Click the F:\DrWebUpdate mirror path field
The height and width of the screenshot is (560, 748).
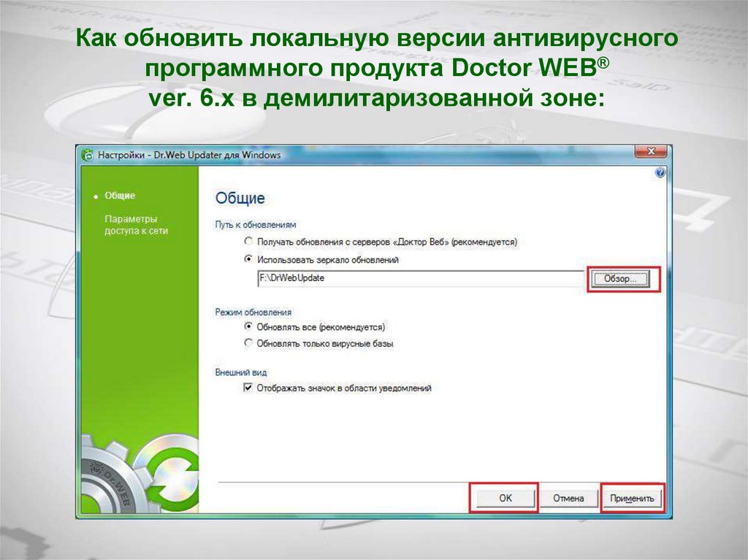pos(421,278)
